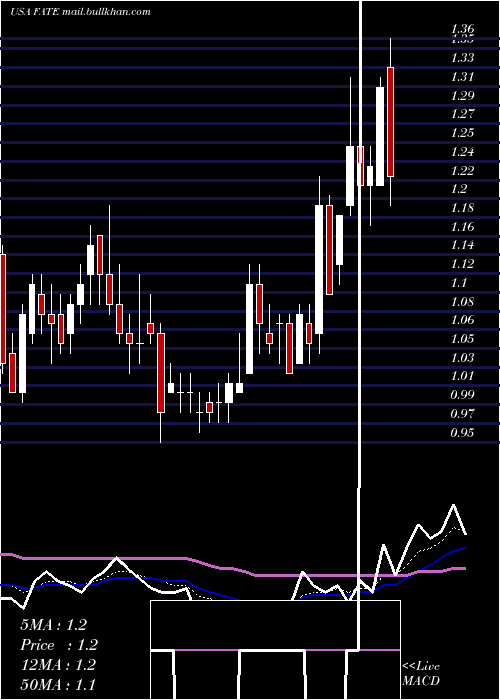Click the 1.12 price axis label
The image size is (500, 700).
pyautogui.click(x=462, y=263)
